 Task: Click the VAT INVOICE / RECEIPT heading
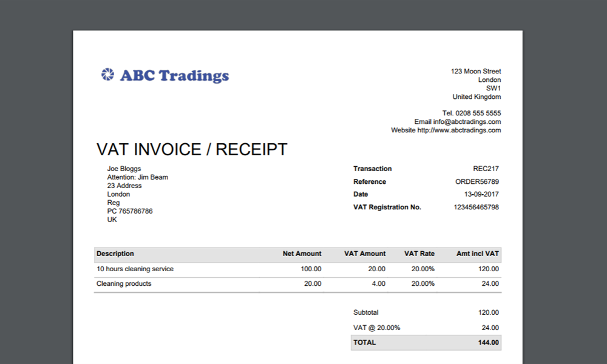[192, 150]
